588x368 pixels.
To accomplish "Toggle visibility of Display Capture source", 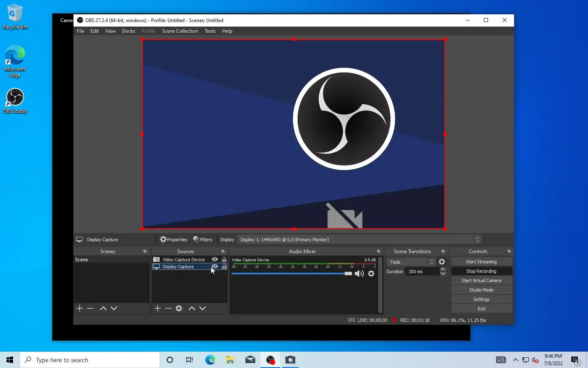I will [x=215, y=266].
